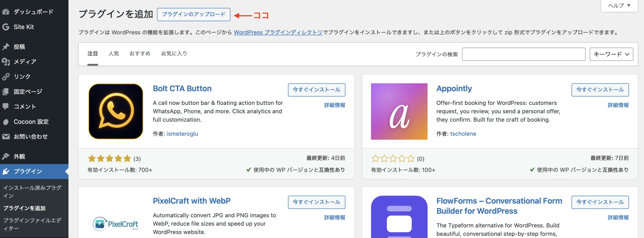Expand the キーワード search type dropdown

click(611, 54)
